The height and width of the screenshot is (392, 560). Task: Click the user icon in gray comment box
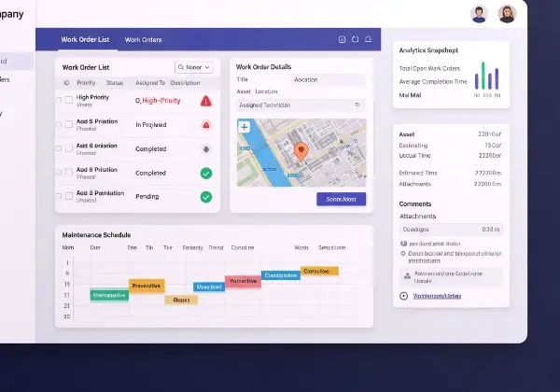coord(407,276)
